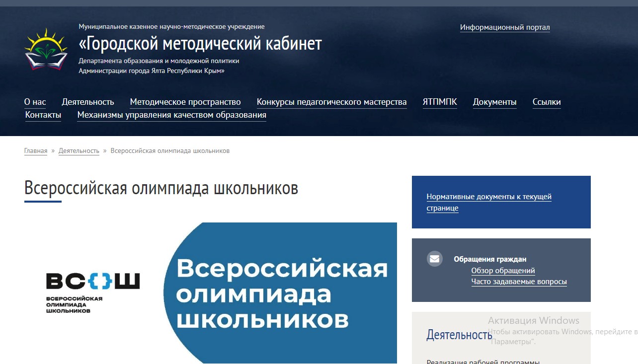Screen dimensions: 638x364
Task: Click the envelope icon in Обращения граждан
Action: coord(434,259)
